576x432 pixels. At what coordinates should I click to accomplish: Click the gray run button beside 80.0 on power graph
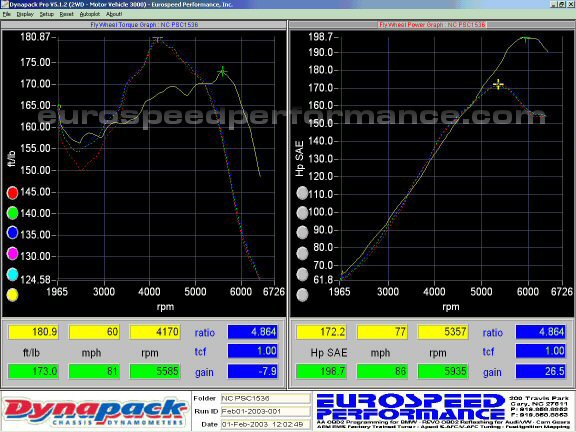[302, 253]
